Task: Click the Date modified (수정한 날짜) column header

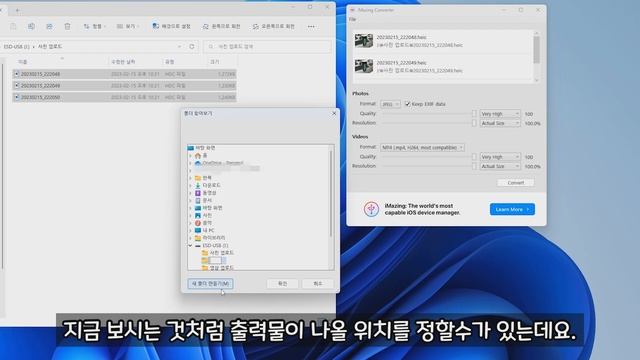Action: pos(123,62)
